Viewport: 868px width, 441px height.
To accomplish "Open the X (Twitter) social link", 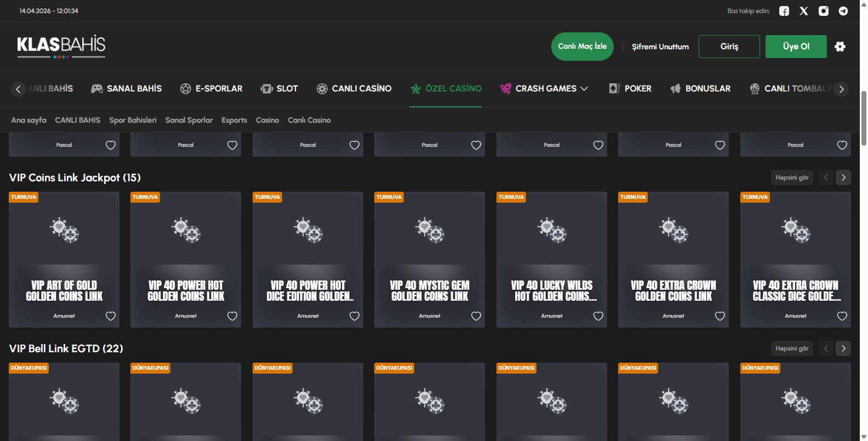I will [x=804, y=11].
